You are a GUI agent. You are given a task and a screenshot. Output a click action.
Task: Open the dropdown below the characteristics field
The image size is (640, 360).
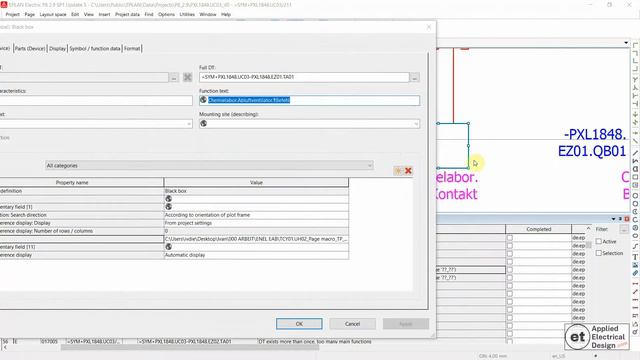point(189,124)
